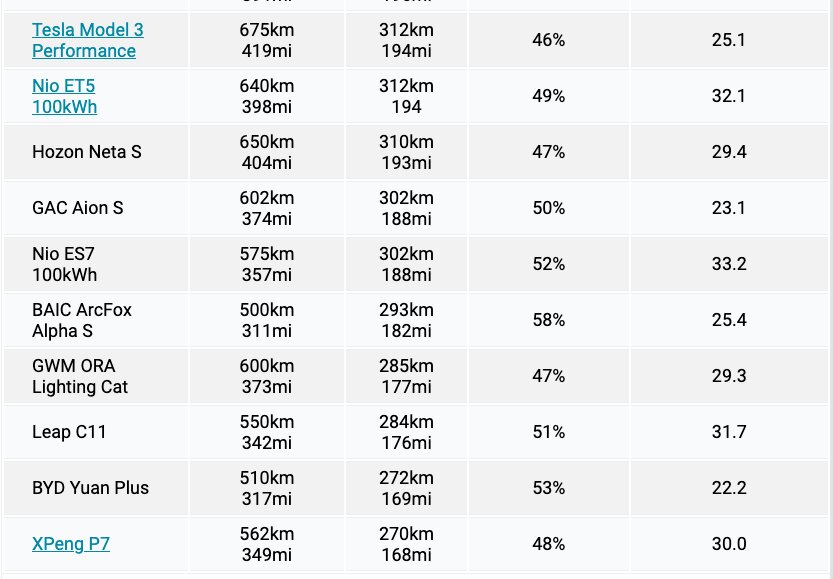This screenshot has width=833, height=579.
Task: Select the 33.2 value for Nio ES7
Action: pos(729,264)
